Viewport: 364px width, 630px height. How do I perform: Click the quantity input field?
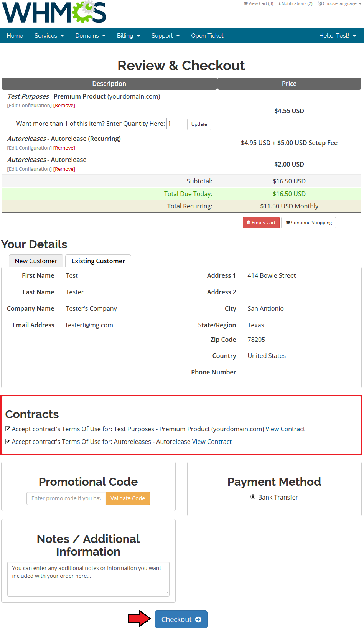click(x=176, y=124)
